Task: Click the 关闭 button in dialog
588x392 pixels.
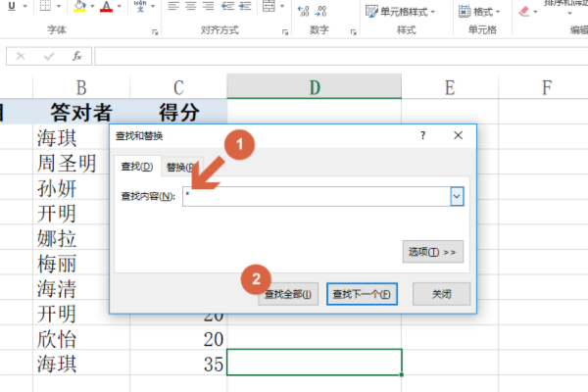Action: (441, 294)
